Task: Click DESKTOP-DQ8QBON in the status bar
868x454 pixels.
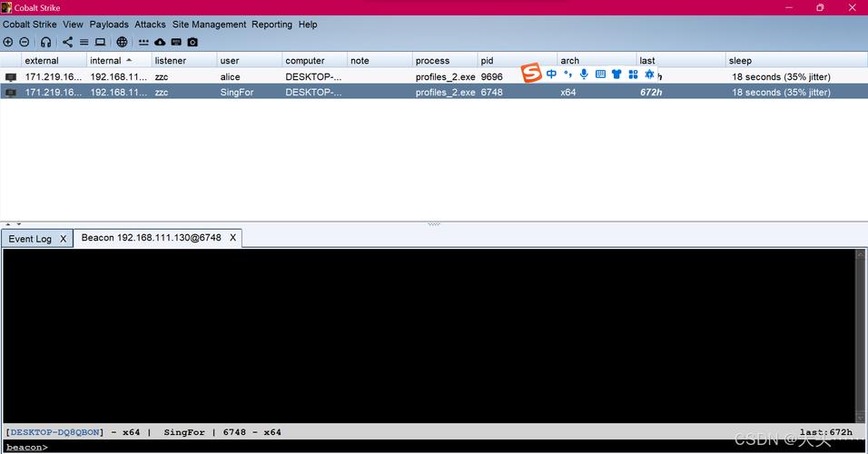Action: click(x=54, y=432)
